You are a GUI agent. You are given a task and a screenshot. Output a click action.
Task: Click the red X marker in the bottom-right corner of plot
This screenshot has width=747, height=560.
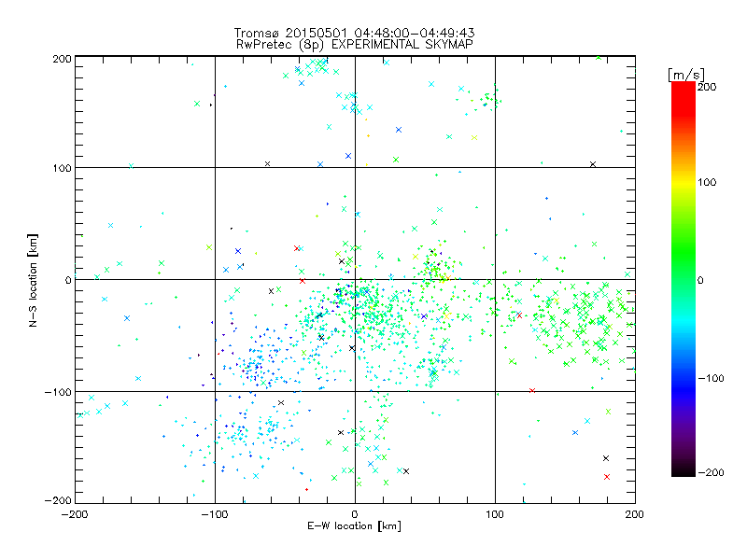click(x=606, y=477)
